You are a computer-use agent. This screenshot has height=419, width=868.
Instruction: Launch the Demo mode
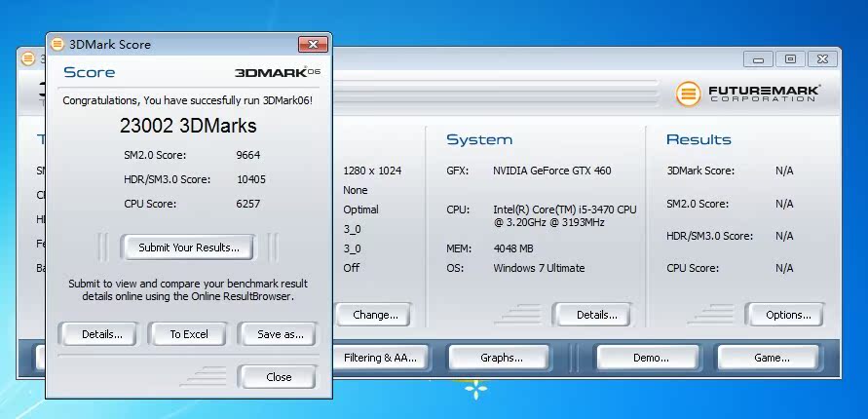tap(651, 358)
